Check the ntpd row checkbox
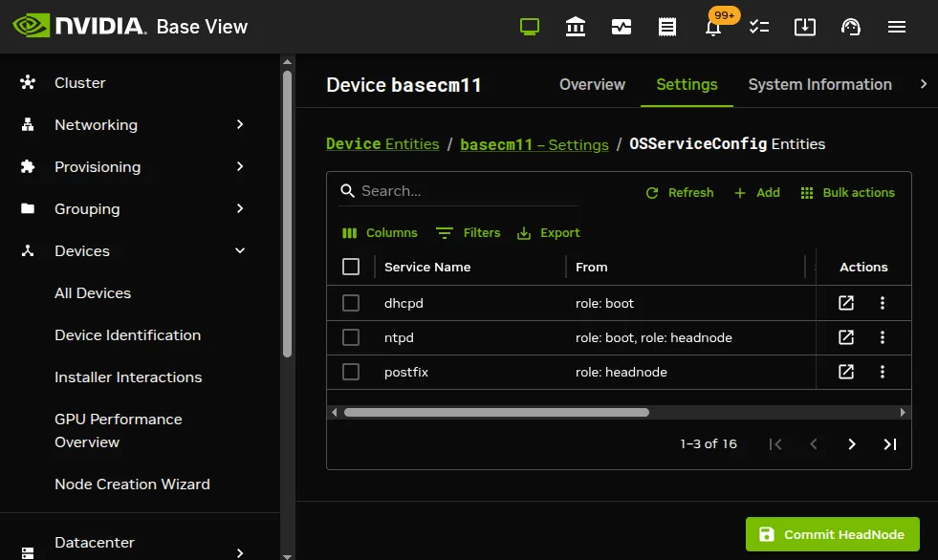Image resolution: width=938 pixels, height=560 pixels. click(351, 337)
